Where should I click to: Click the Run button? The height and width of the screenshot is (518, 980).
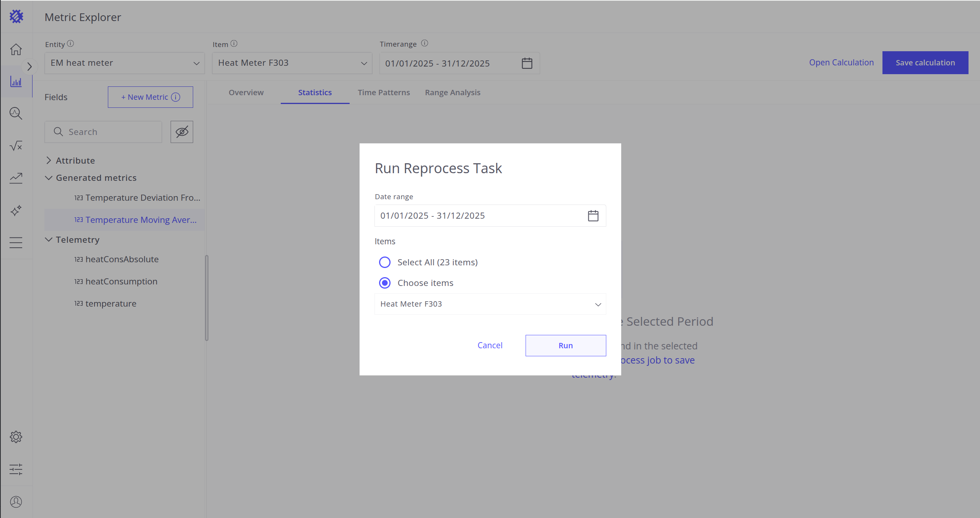coord(565,346)
